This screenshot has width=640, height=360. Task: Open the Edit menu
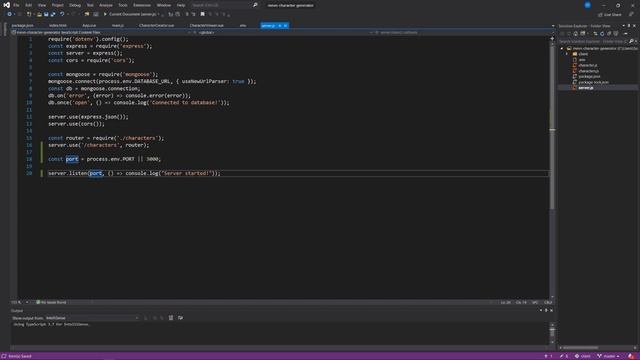[x=29, y=5]
